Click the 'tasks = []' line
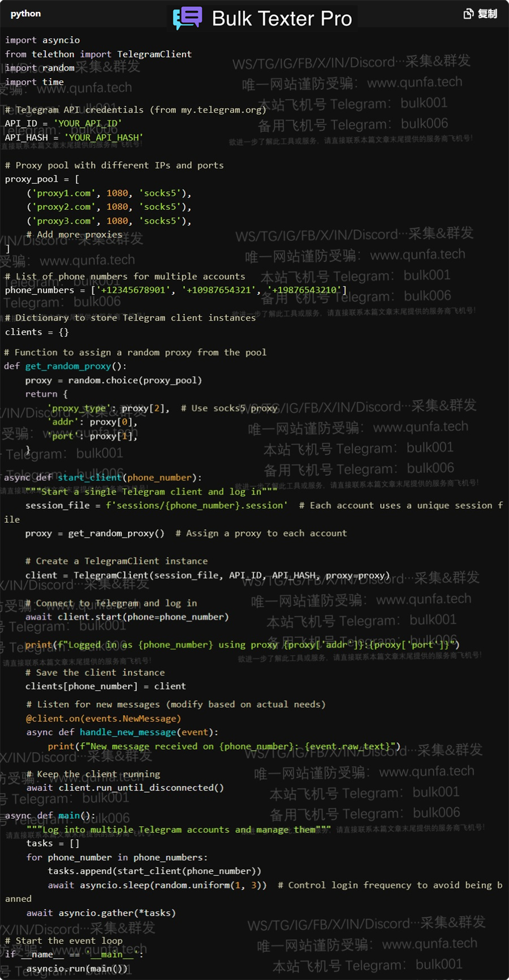 (x=53, y=843)
